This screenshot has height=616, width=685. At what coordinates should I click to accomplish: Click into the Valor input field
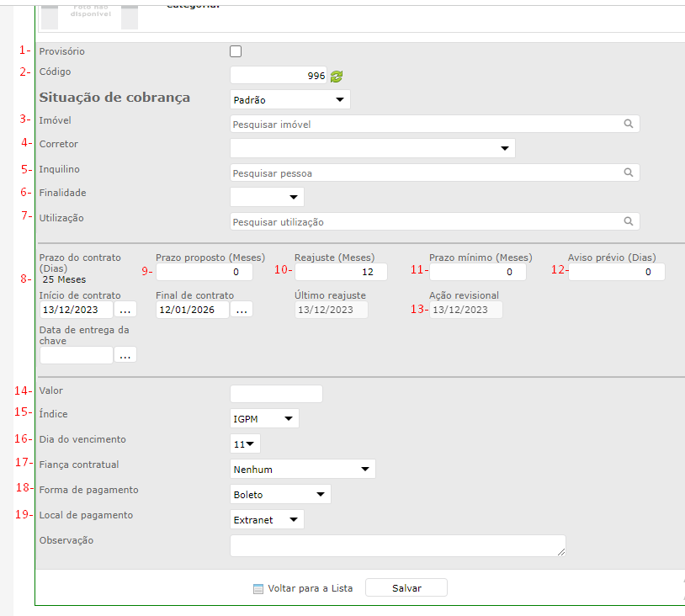[276, 394]
